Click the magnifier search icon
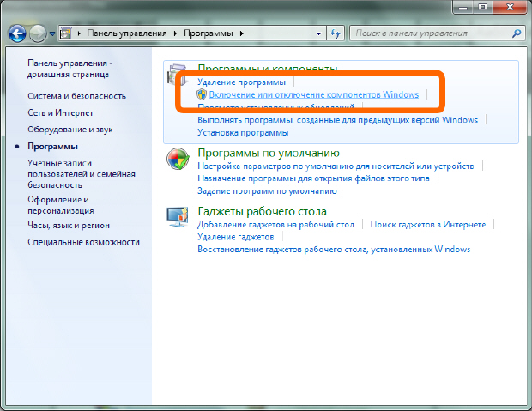532x411 pixels. [517, 33]
